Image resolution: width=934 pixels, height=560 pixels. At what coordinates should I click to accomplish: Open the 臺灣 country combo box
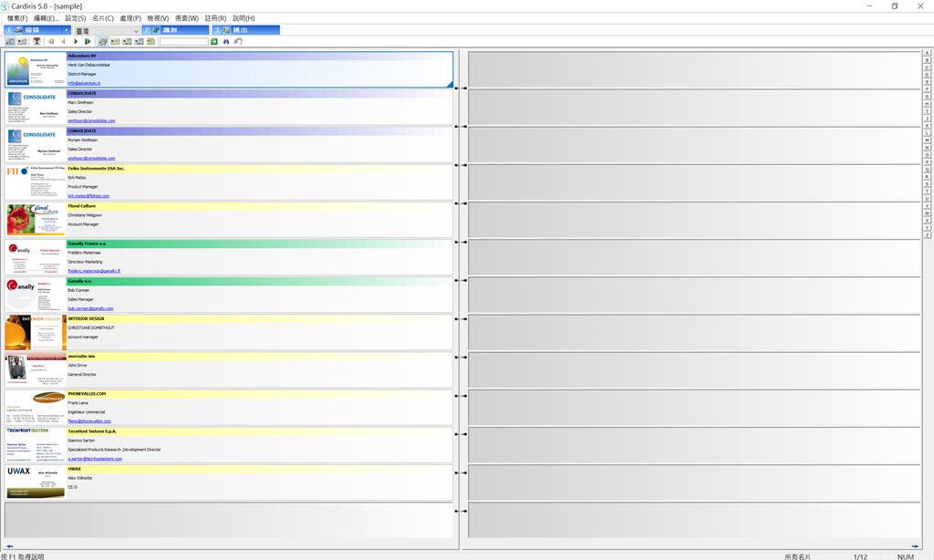pos(108,30)
